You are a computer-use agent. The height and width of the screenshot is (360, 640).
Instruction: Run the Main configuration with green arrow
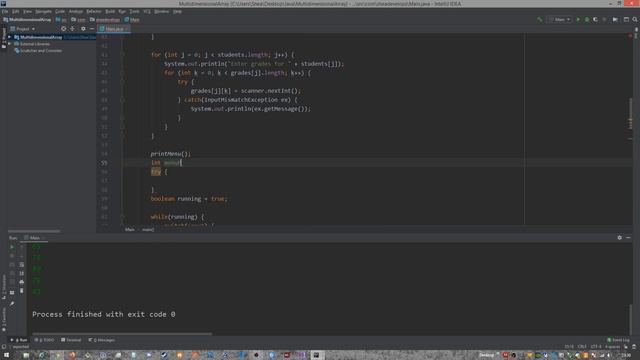pos(578,20)
